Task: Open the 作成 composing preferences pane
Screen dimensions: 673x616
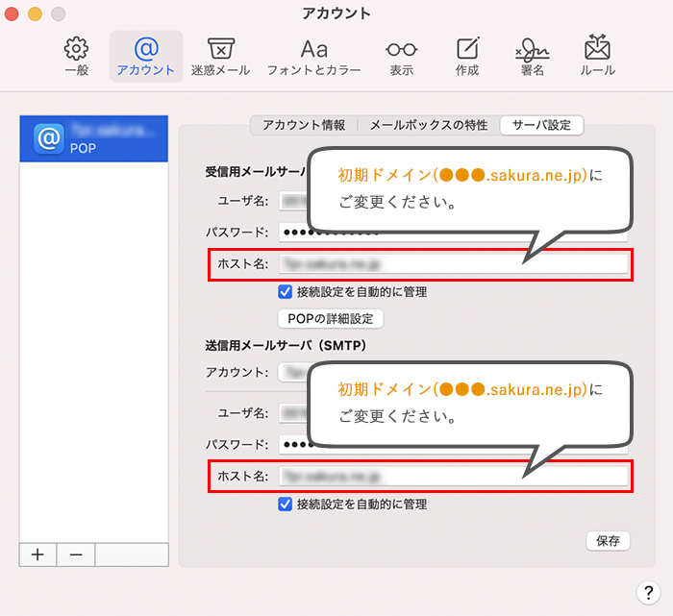Action: (x=467, y=56)
